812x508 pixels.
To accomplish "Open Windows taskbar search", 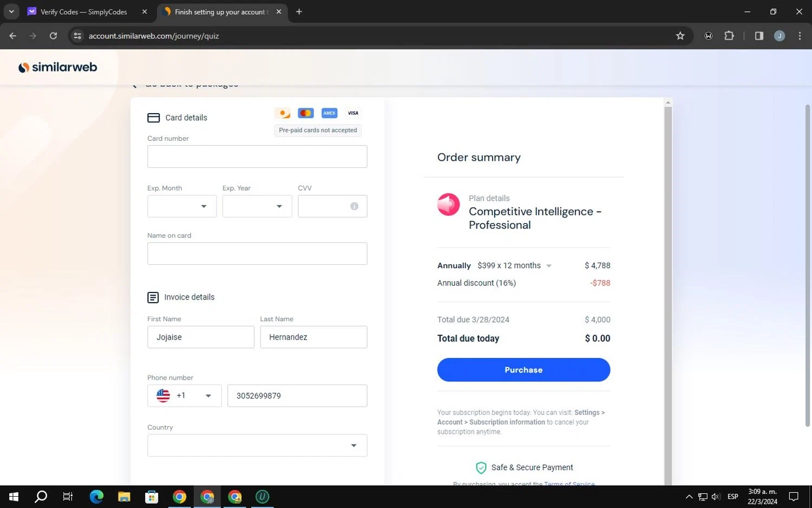I will (41, 497).
